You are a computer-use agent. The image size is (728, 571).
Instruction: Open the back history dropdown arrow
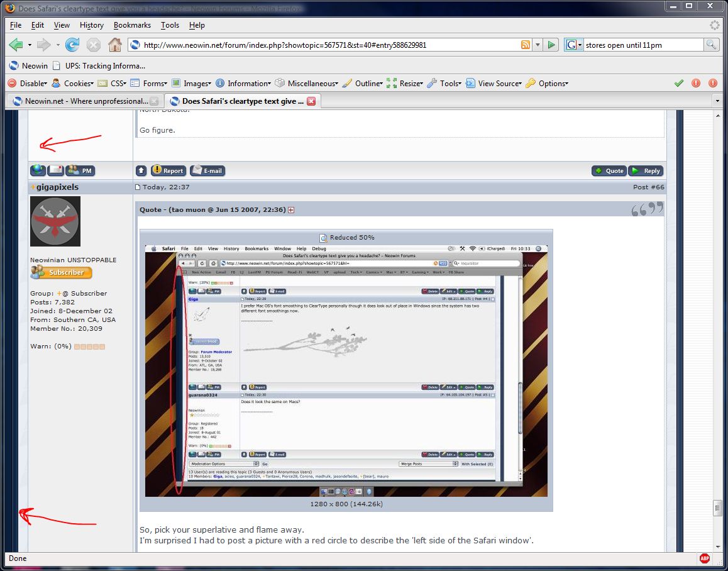[30, 45]
